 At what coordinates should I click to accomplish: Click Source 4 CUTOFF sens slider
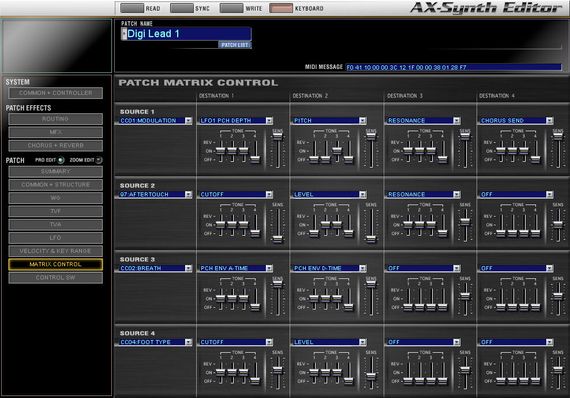[277, 370]
